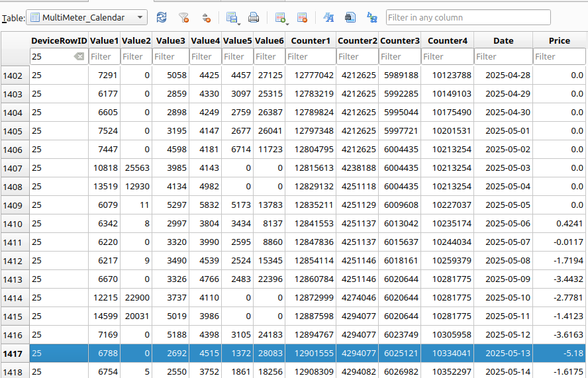The width and height of the screenshot is (588, 378).
Task: Click the Value2 filter field
Action: (x=136, y=57)
